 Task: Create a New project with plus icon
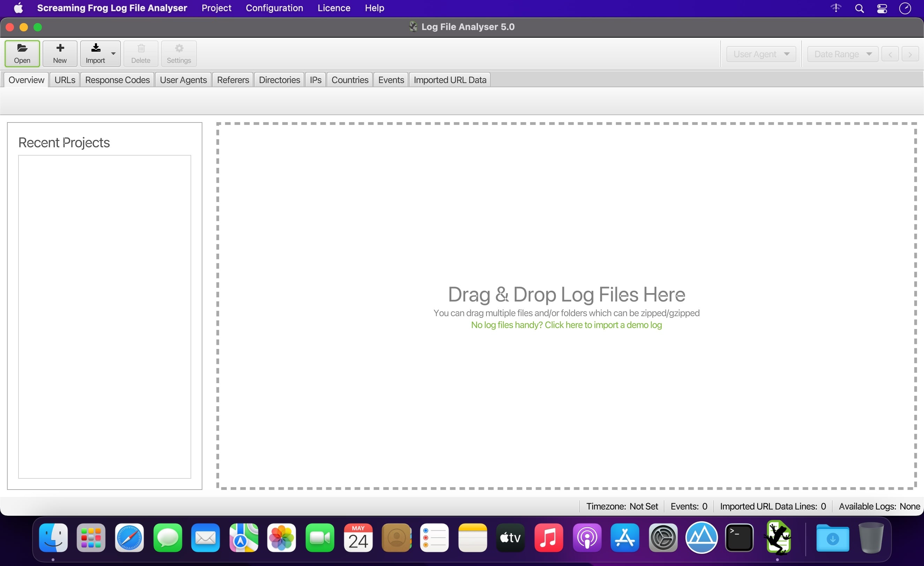point(60,54)
